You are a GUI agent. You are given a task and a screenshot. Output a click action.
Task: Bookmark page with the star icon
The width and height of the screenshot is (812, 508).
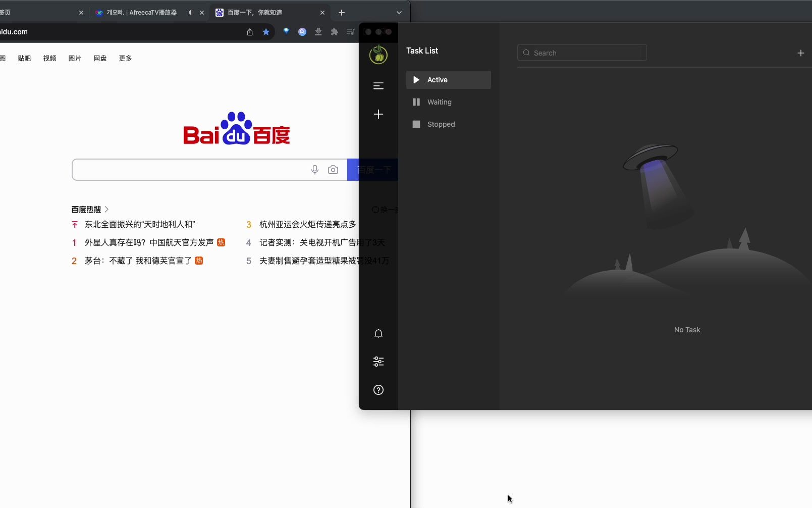tap(266, 32)
